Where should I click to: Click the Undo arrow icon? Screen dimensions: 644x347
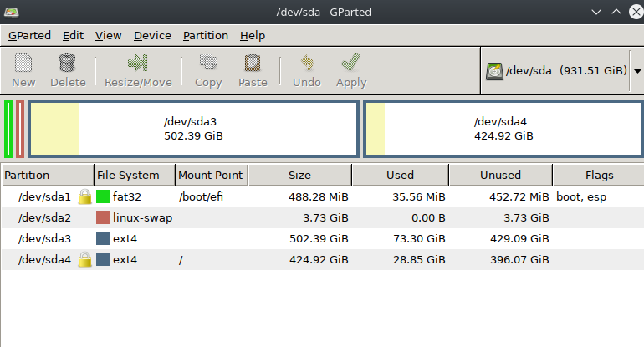tap(307, 63)
